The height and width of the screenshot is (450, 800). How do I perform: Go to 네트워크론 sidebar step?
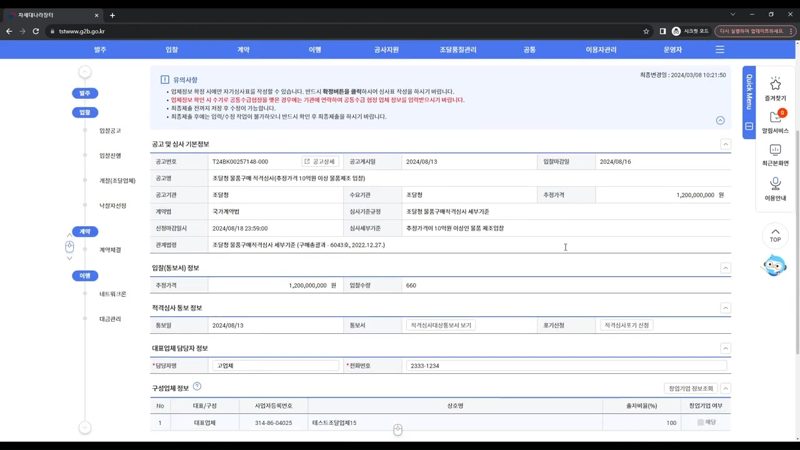113,294
